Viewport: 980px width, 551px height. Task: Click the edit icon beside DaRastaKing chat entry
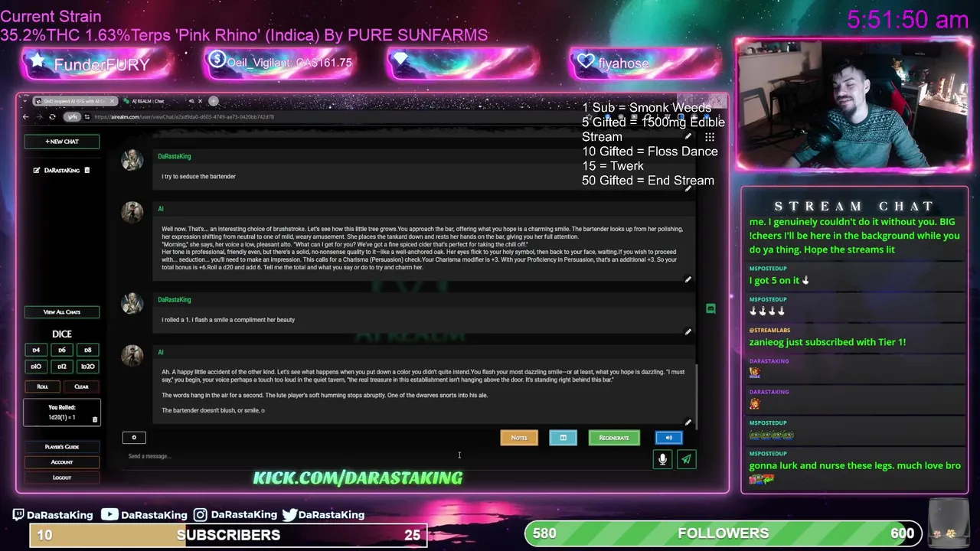tap(36, 170)
